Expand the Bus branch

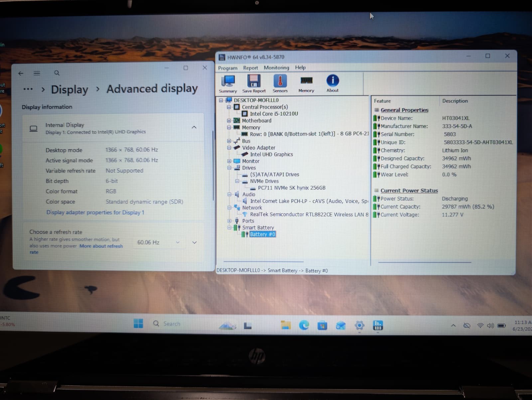(x=229, y=141)
